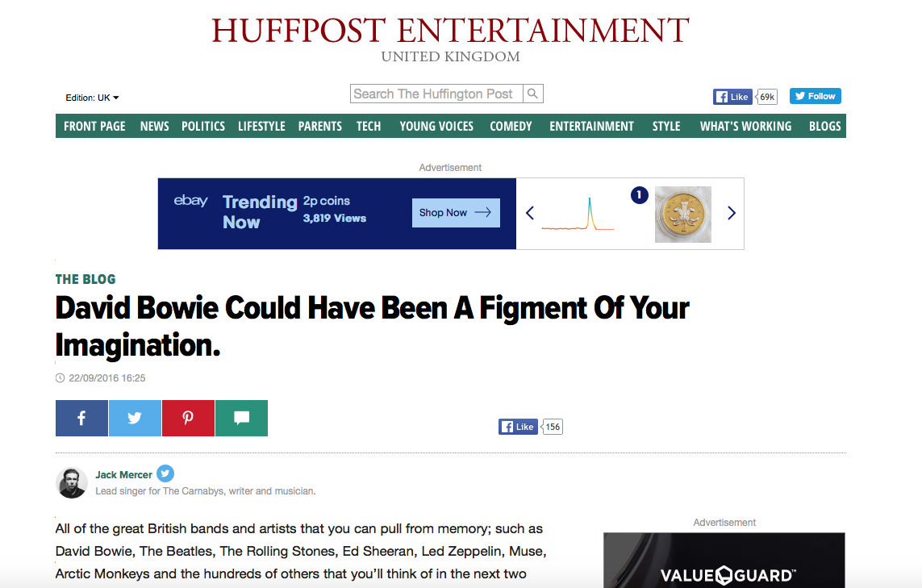The height and width of the screenshot is (588, 922).
Task: Select slide 1 indicator in the ad carousel
Action: point(639,194)
